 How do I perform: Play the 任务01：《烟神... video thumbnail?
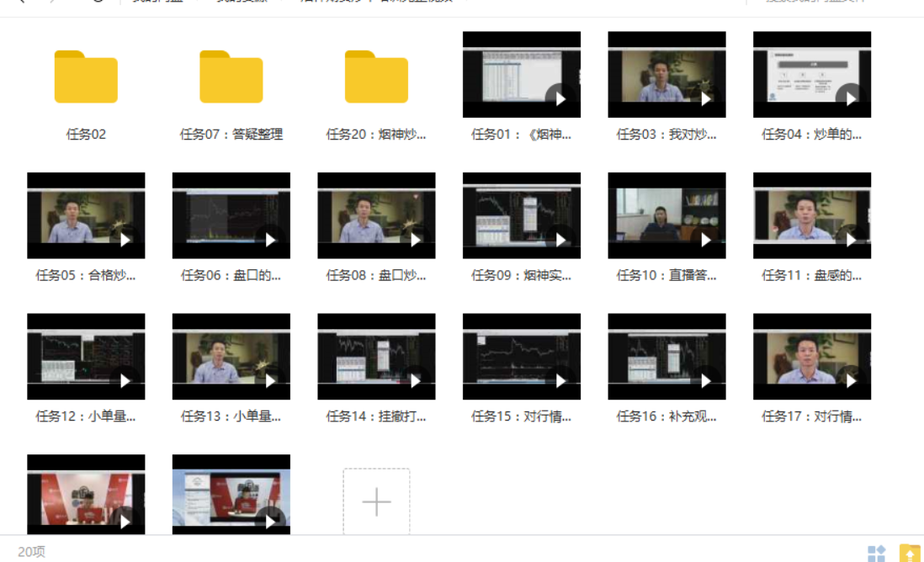pyautogui.click(x=522, y=74)
